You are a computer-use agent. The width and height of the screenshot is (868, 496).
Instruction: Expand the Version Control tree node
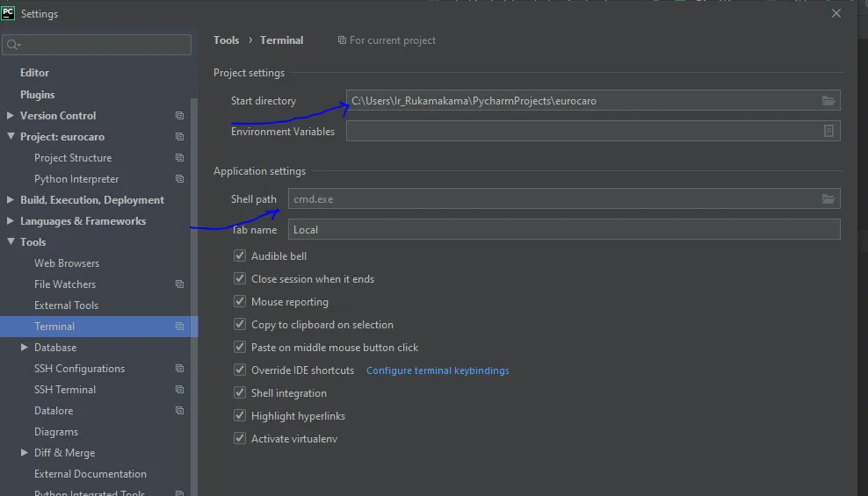(11, 116)
